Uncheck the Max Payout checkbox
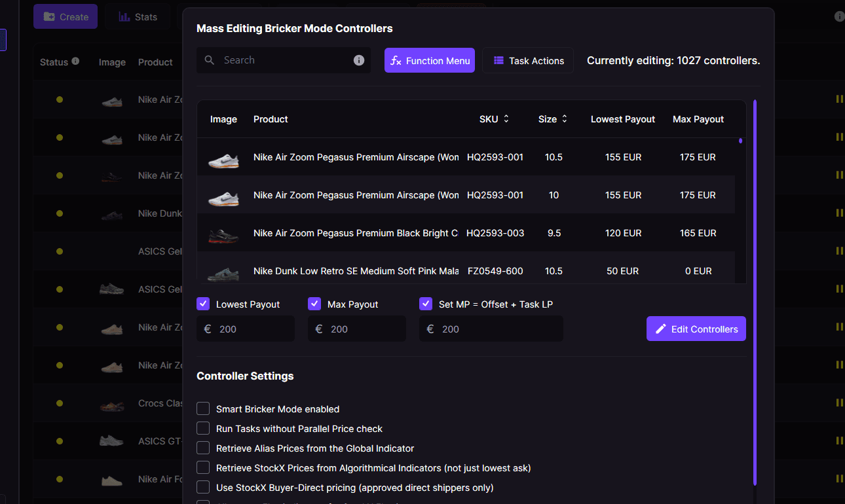The width and height of the screenshot is (845, 504). 314,304
